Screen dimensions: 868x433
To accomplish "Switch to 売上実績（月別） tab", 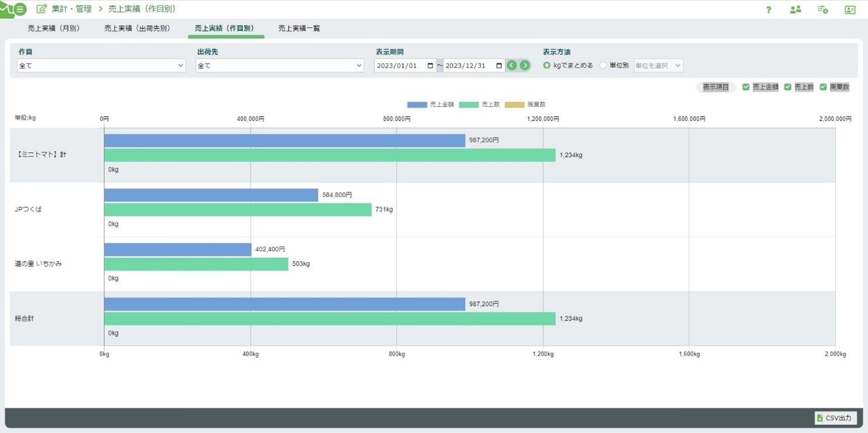I will 54,28.
